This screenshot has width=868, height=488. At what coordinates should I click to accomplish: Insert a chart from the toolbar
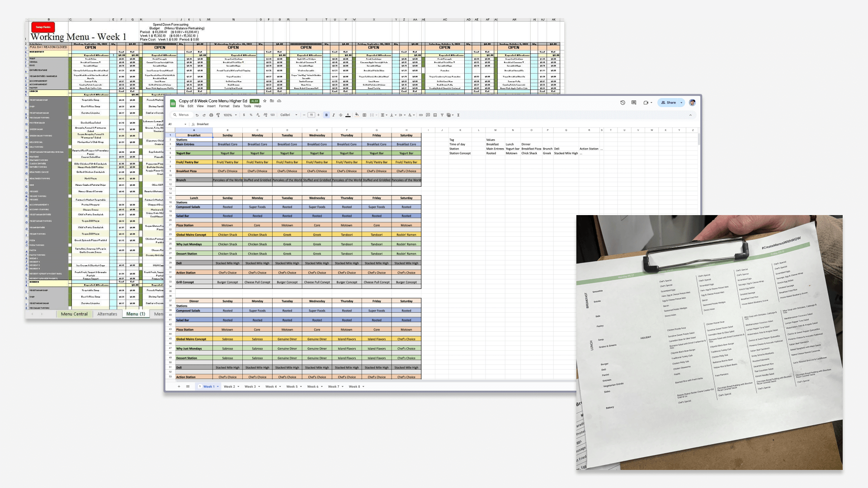tap(435, 115)
